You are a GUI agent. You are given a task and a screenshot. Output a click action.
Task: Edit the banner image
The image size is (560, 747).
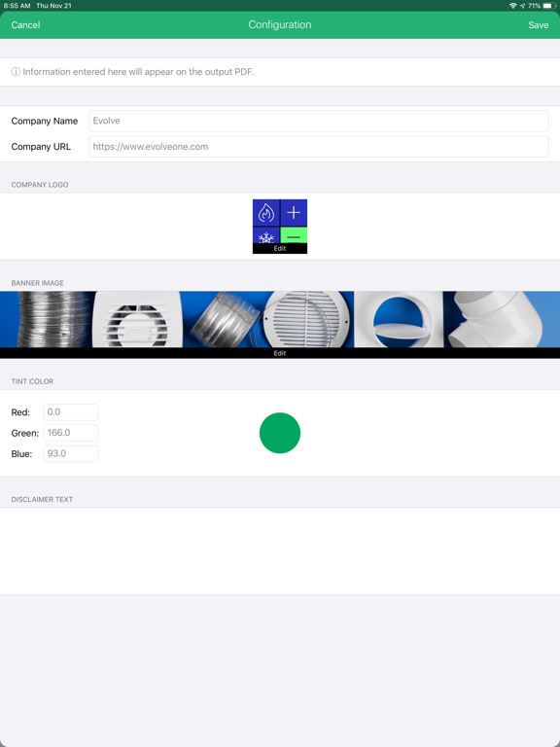[280, 353]
